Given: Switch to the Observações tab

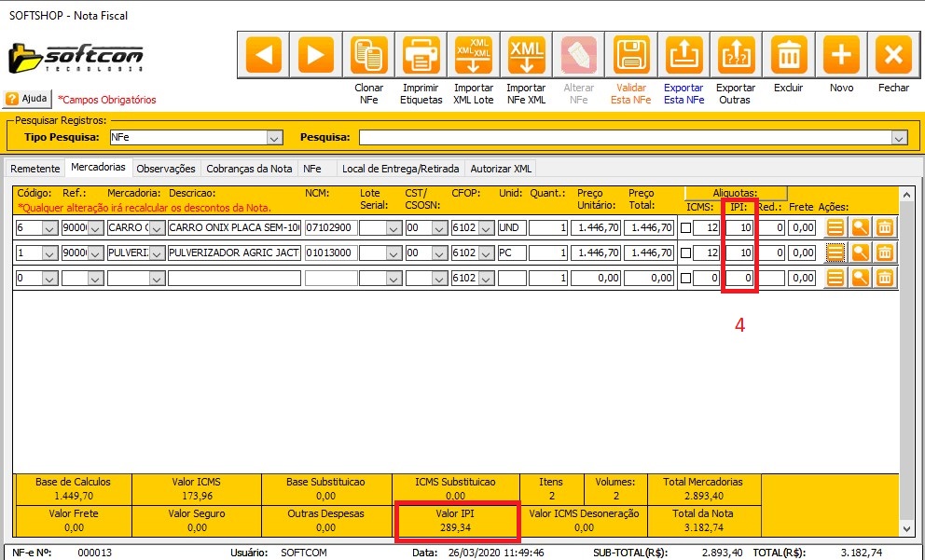Looking at the screenshot, I should pos(166,169).
